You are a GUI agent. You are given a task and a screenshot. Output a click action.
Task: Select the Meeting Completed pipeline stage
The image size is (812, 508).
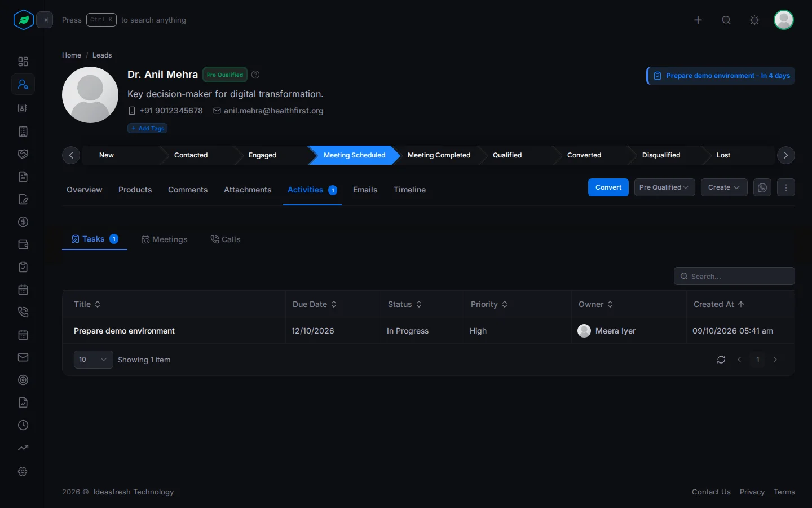(x=439, y=155)
